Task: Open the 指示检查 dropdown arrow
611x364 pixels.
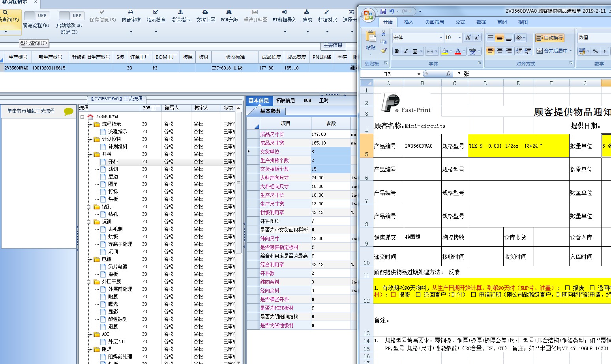Action: [x=156, y=32]
